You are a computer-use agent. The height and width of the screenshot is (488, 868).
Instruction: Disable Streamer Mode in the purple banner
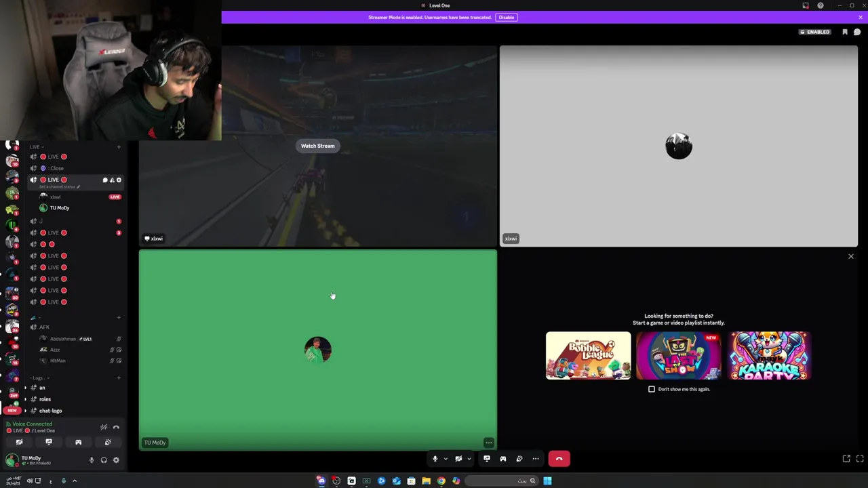click(507, 17)
